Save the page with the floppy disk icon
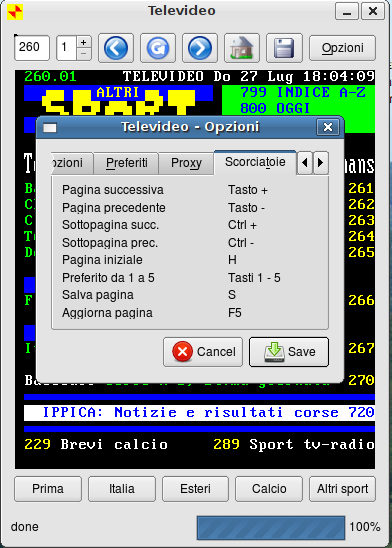Screen dimensions: 392x548 284,48
